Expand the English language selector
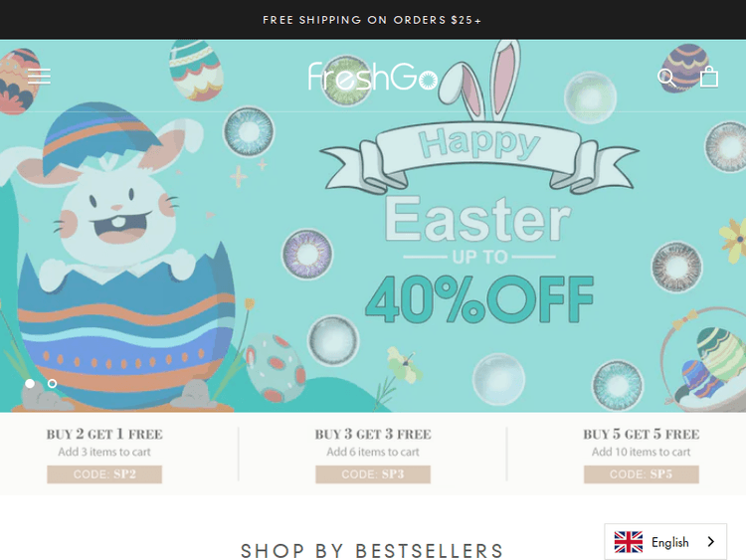 pos(665,542)
